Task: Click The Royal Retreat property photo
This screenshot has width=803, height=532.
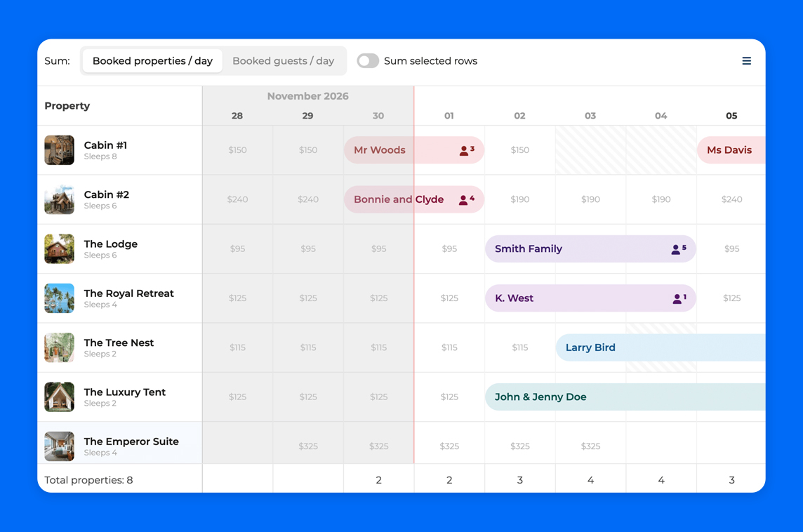Action: point(60,298)
